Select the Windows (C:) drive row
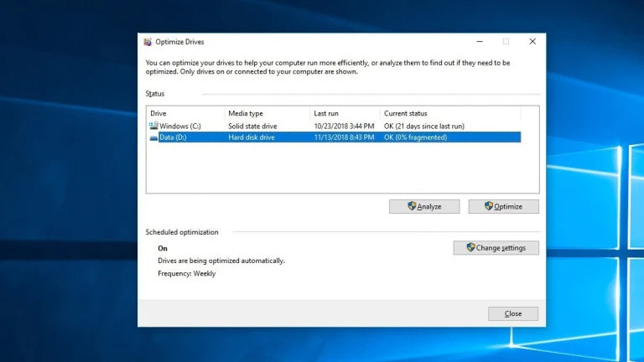Image resolution: width=644 pixels, height=362 pixels. 180,127
